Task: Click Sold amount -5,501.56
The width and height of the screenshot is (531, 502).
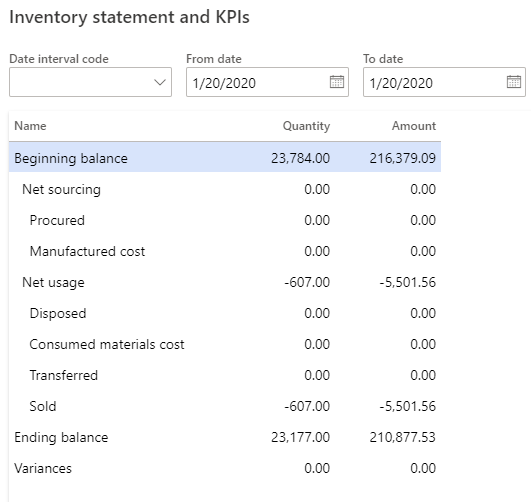Action: tap(407, 406)
